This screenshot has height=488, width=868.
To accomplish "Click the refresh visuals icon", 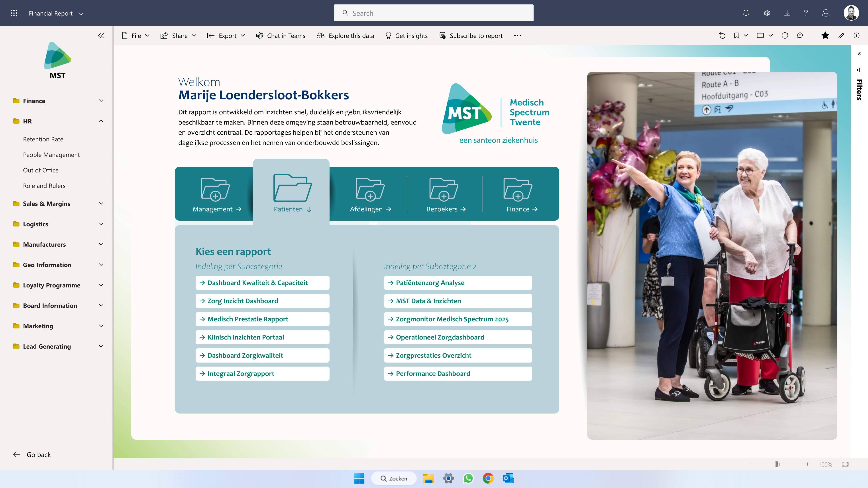I will pyautogui.click(x=785, y=36).
